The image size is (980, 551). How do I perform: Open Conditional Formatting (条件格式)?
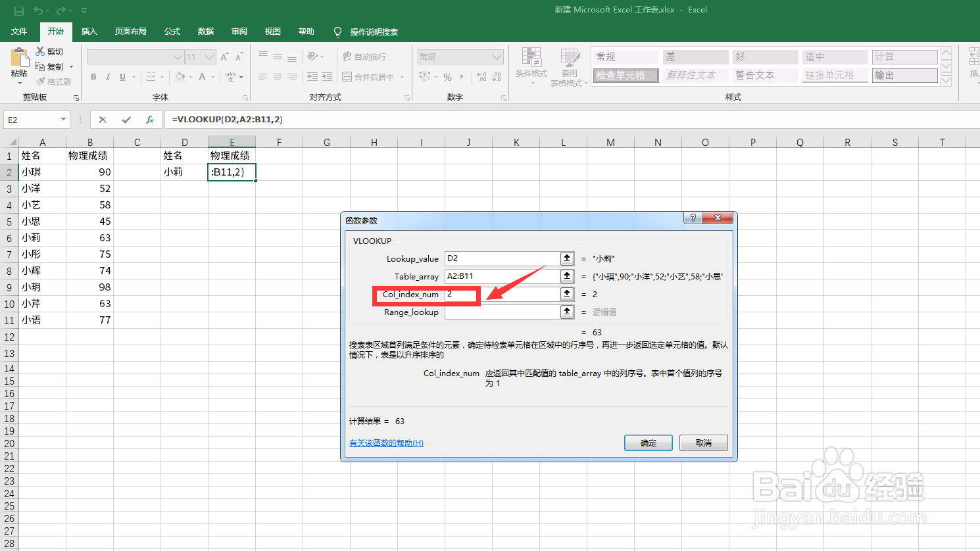pyautogui.click(x=531, y=66)
